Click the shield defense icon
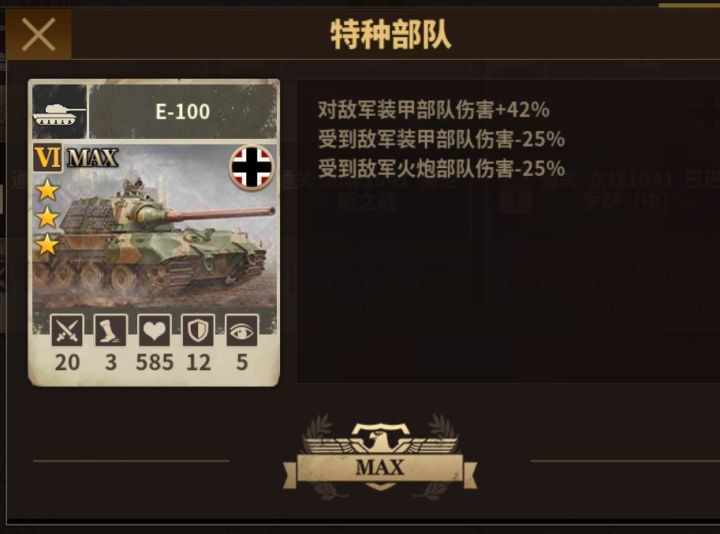 198,331
